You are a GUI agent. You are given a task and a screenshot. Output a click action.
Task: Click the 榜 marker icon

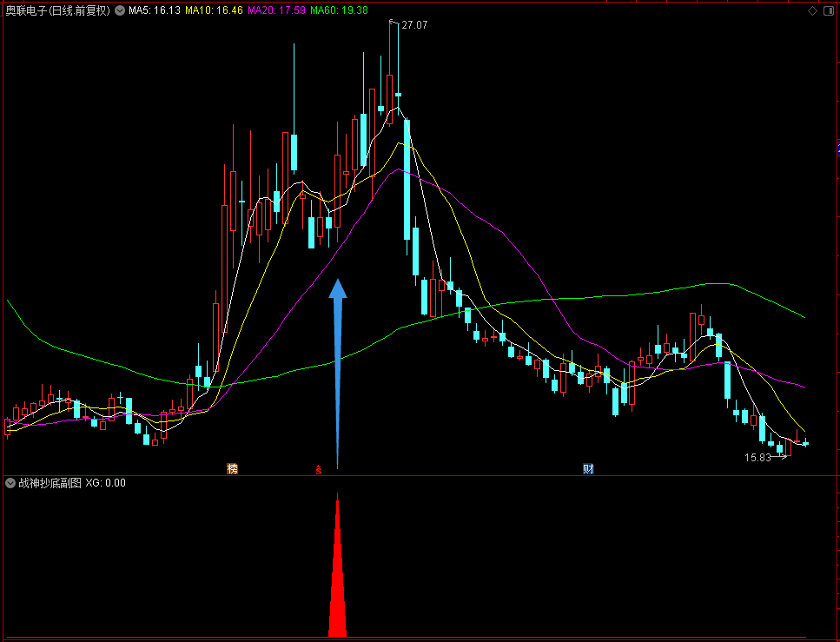click(x=232, y=469)
